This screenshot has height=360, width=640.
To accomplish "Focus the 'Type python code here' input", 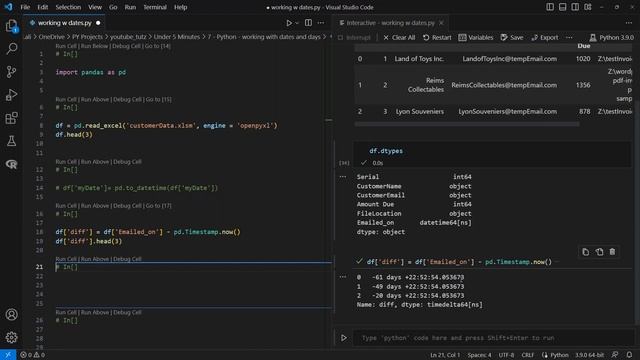I will (x=493, y=338).
